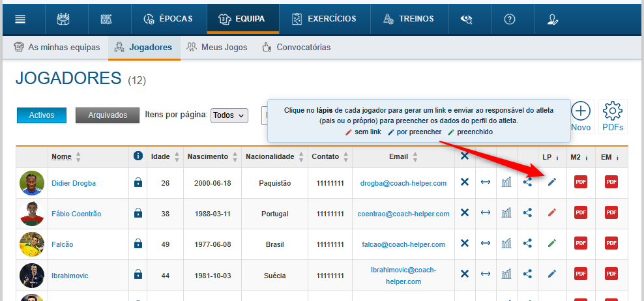The width and height of the screenshot is (644, 301).
Task: Open the EQUIPA menu
Action: (x=242, y=19)
